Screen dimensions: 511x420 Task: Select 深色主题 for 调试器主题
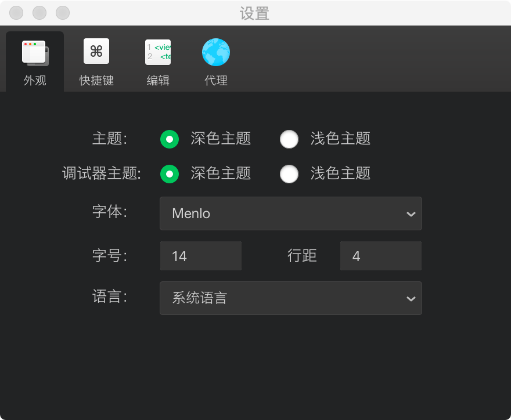click(x=169, y=174)
